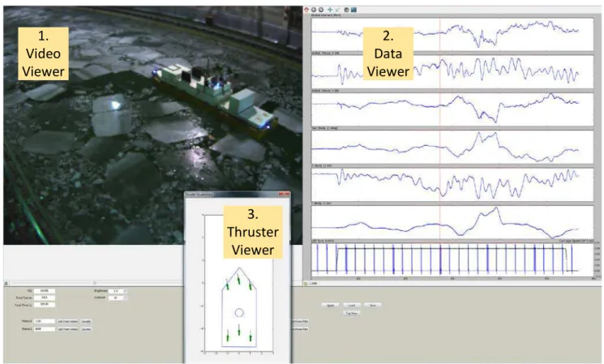
Task: Click the Contrast spin box field
Action: (x=116, y=298)
